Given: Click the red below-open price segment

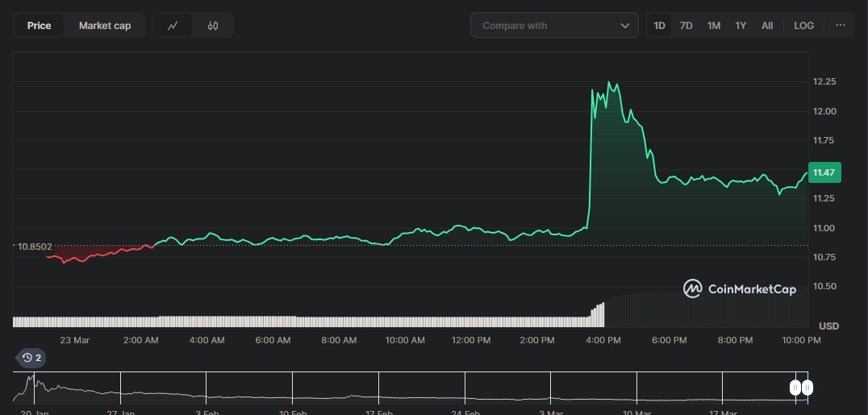Looking at the screenshot, I should (x=100, y=253).
